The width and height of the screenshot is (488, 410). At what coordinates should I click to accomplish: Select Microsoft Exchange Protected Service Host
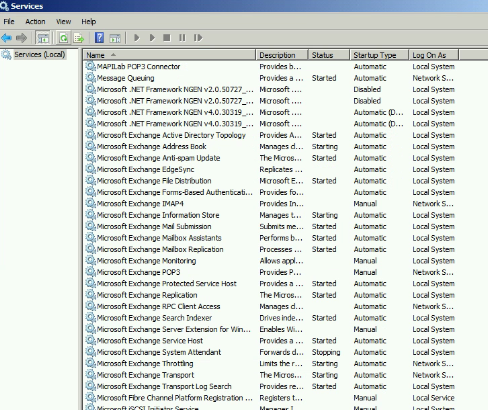[x=167, y=283]
